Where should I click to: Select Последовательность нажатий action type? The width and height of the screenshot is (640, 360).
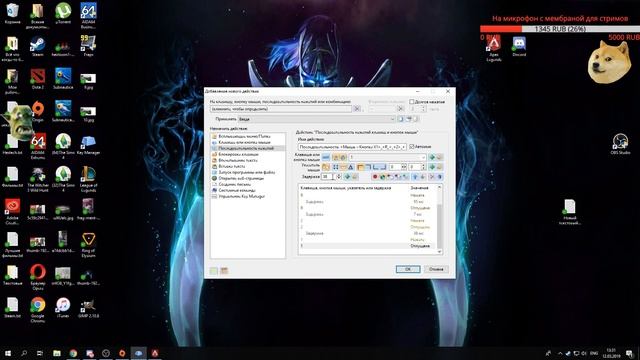(246, 148)
